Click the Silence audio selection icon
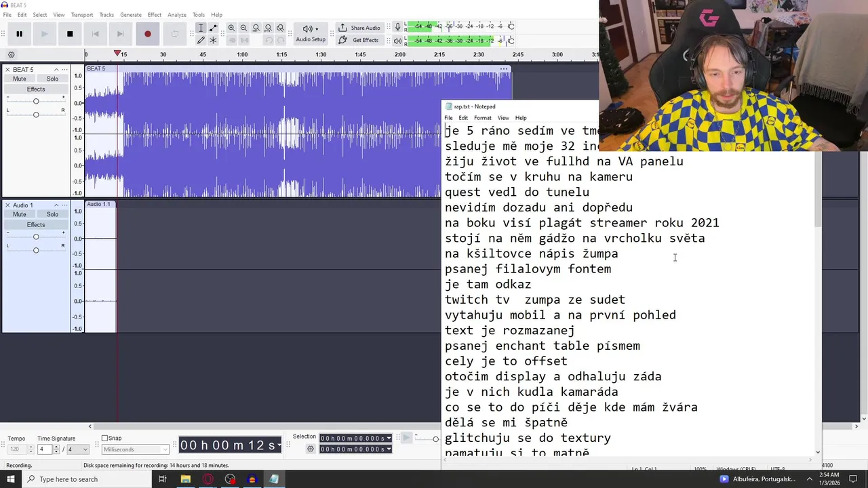Viewport: 868px width, 488px height. coord(243,40)
